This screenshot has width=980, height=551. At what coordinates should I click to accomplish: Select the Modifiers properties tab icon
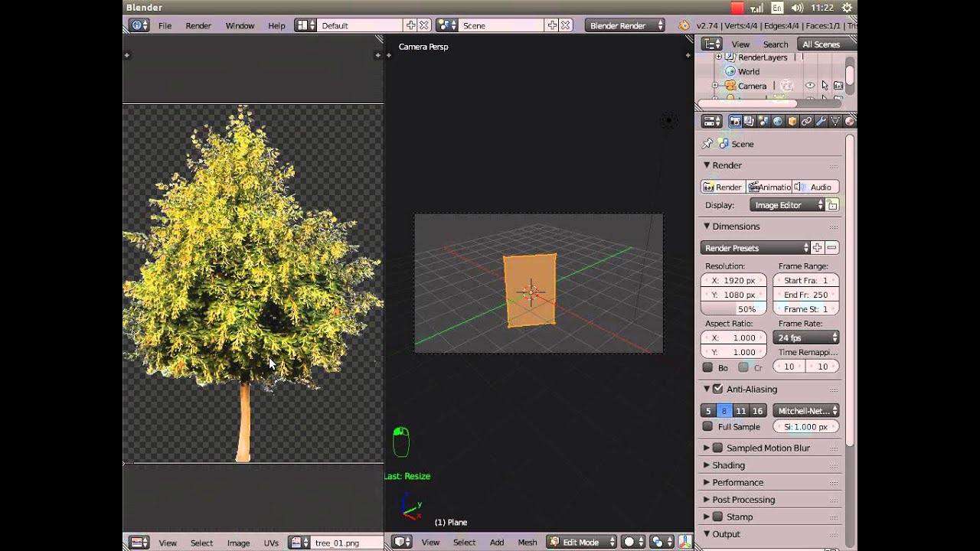tap(821, 121)
